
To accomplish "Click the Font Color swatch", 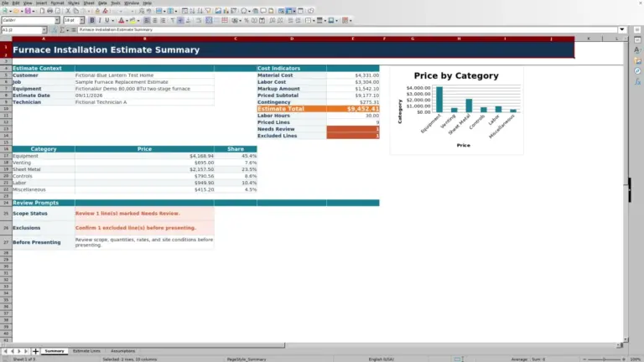I will (x=121, y=20).
